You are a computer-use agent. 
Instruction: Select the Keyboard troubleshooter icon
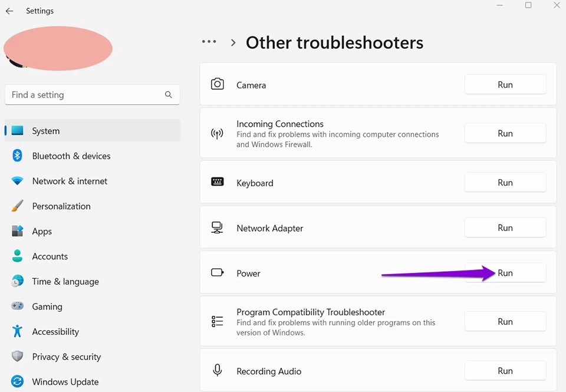point(218,183)
